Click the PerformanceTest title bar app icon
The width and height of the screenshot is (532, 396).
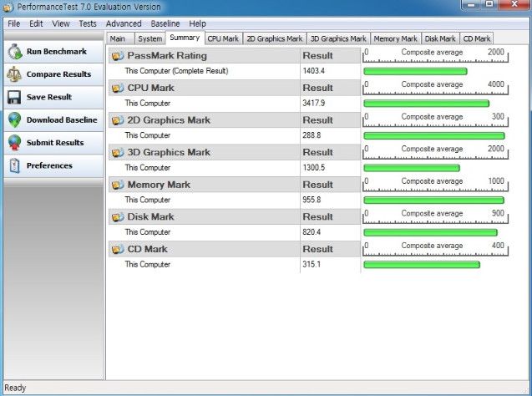8,7
